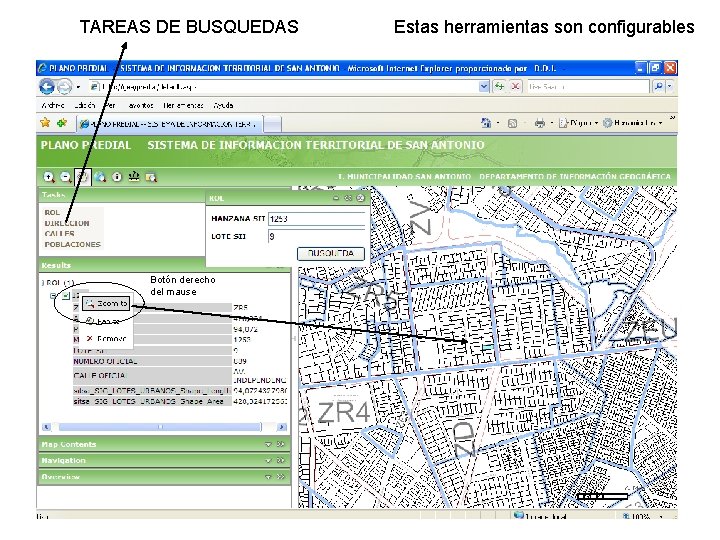Collapse the Map Contents panel triangle
Viewport: 720px width, 540px height.
coord(269,444)
